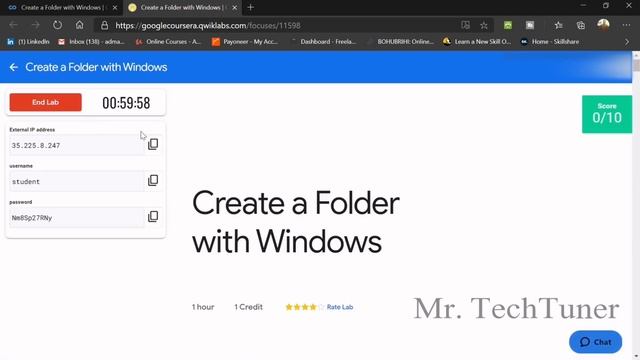
Task: Click the username field showing student
Action: (x=77, y=182)
